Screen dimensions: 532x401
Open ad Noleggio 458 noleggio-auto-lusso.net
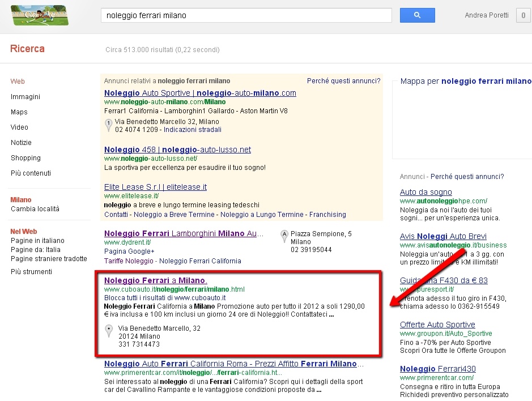(x=177, y=150)
